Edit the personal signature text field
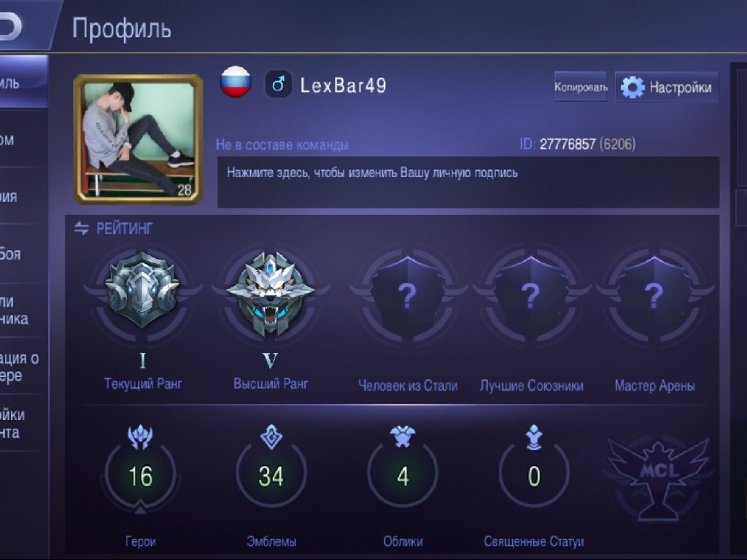The width and height of the screenshot is (747, 560). click(468, 182)
